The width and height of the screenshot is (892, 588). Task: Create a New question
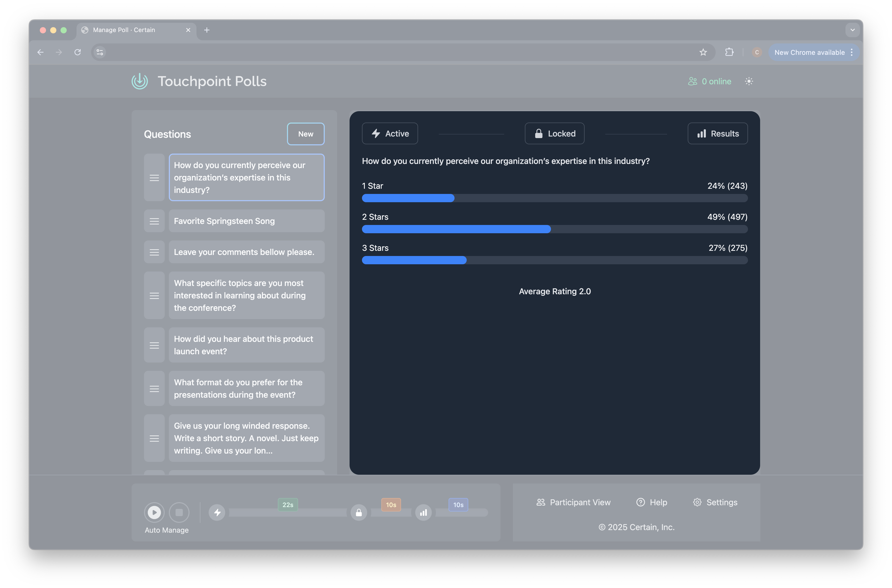click(306, 134)
